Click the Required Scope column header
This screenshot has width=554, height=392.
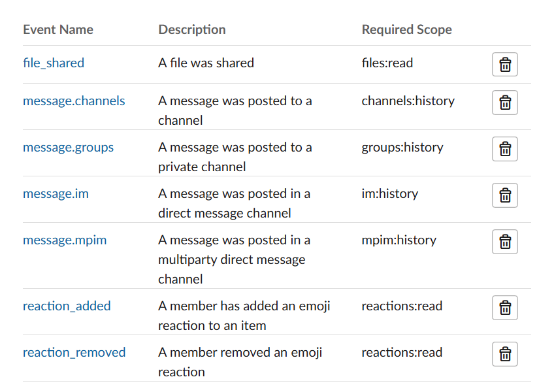pyautogui.click(x=406, y=29)
